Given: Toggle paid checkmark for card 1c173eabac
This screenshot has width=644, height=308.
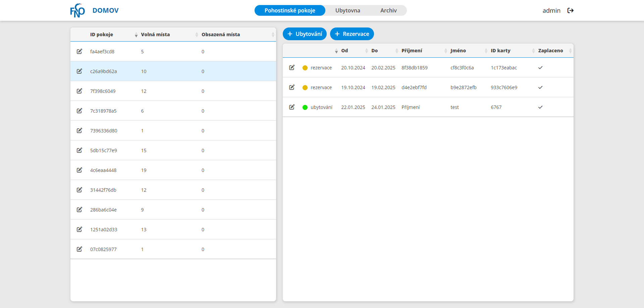Looking at the screenshot, I should coord(540,68).
